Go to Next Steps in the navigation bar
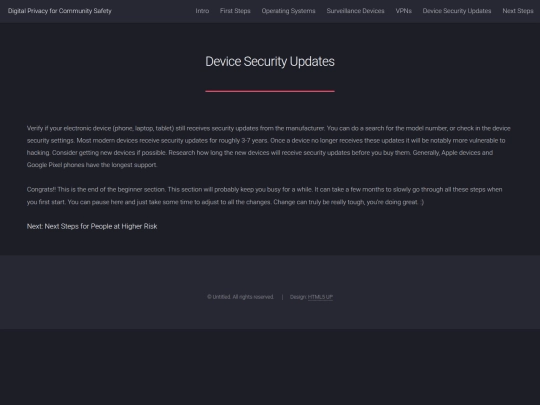The width and height of the screenshot is (540, 405). coord(518,11)
